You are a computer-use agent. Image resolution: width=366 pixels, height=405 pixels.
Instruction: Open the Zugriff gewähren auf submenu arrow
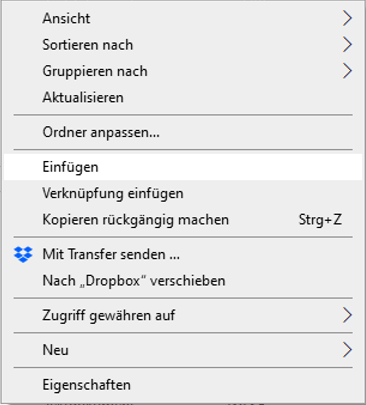347,315
